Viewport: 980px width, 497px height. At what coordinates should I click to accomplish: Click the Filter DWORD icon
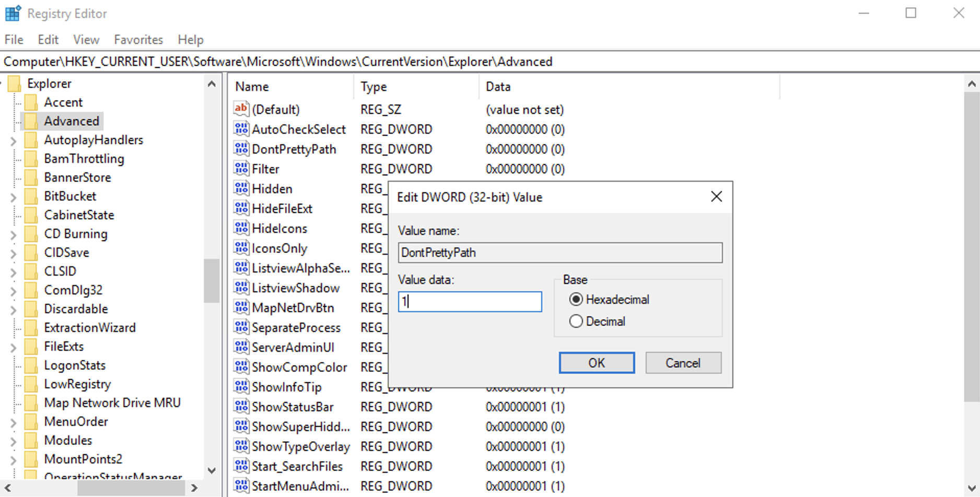click(241, 169)
